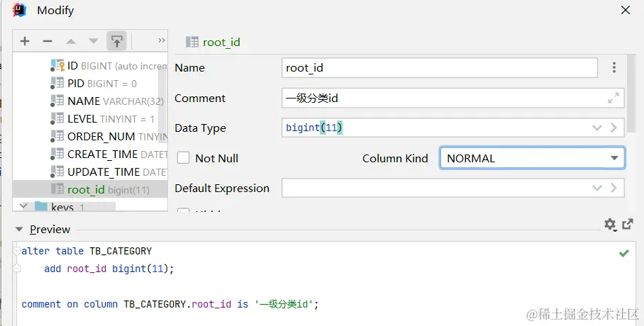Click the add column plus icon
Screen dimensions: 644x326
(x=25, y=41)
